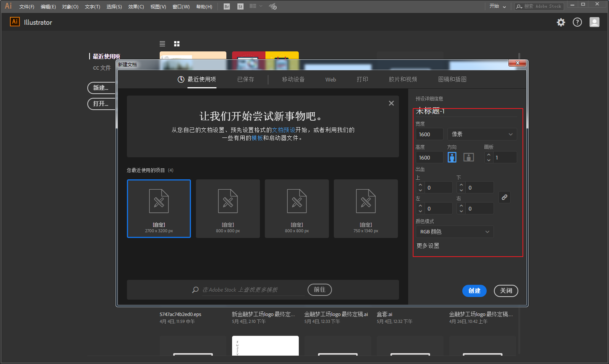Switch to the 图稿和插图 tab

(x=452, y=79)
